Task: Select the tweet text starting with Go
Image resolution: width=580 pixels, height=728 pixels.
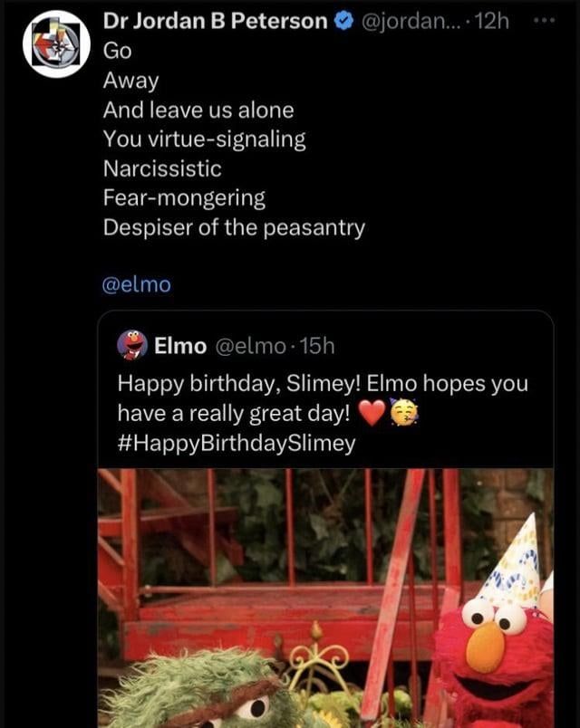Action: [115, 52]
